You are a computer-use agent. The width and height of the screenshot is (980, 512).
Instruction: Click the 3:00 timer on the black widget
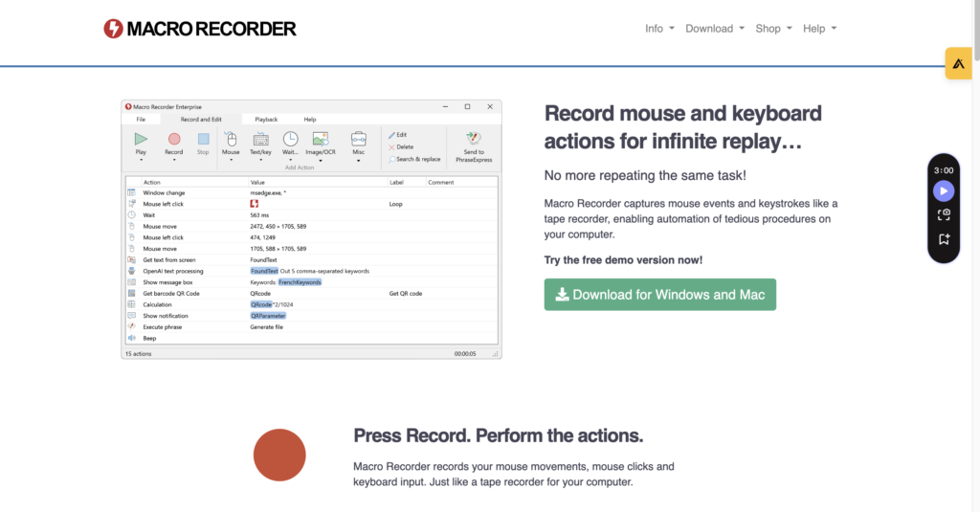click(x=944, y=170)
